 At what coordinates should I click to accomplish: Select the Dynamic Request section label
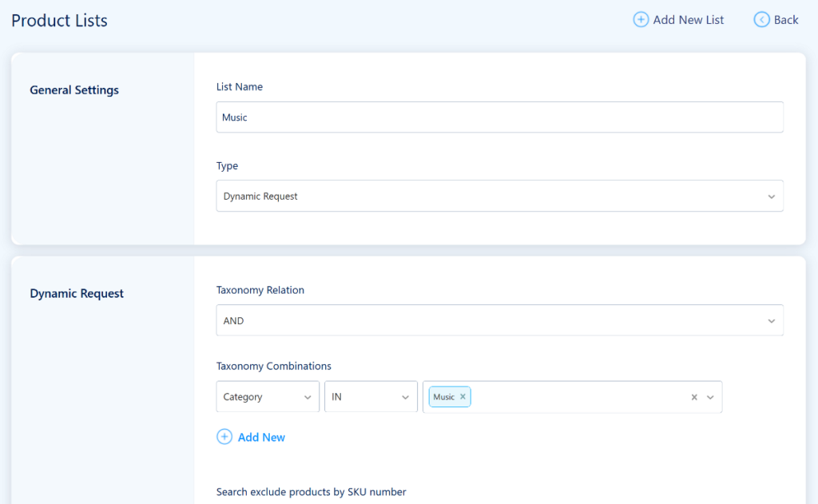(77, 293)
